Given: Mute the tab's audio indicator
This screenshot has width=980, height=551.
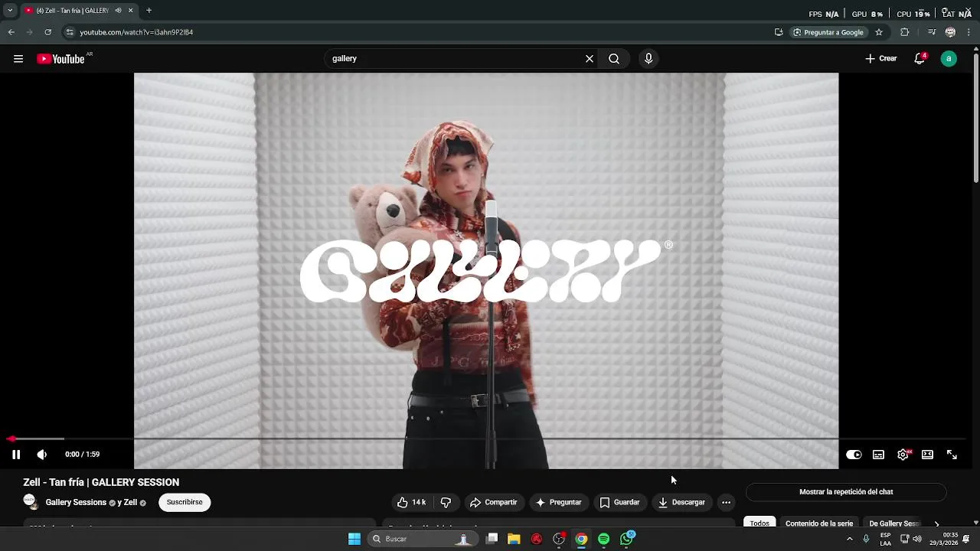Looking at the screenshot, I should 118,10.
